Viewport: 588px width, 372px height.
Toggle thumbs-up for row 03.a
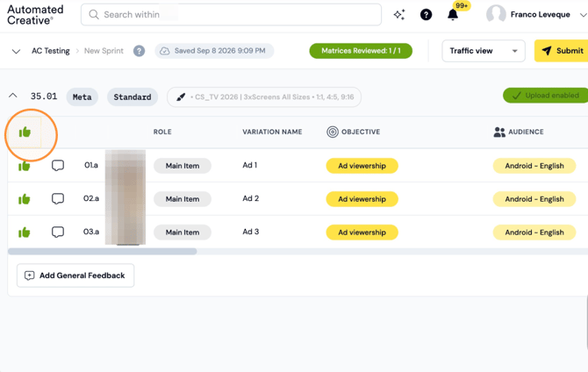[24, 232]
